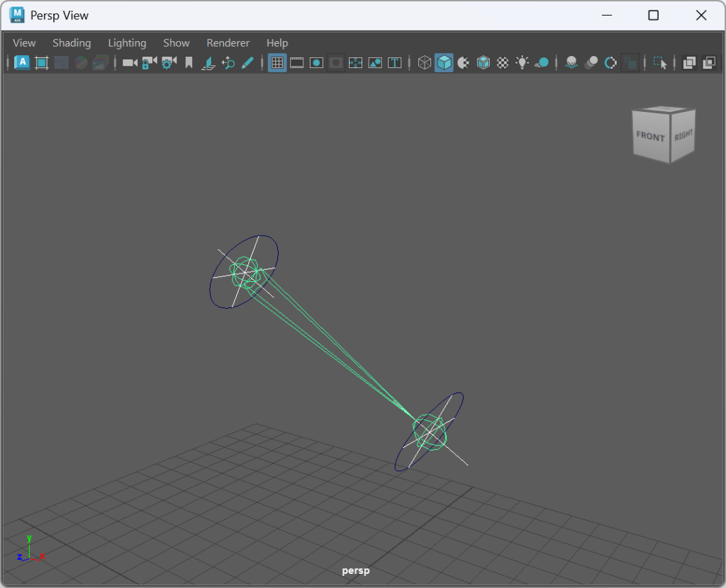Screen dimensions: 726x588
Task: Expand the Show menu
Action: [176, 43]
